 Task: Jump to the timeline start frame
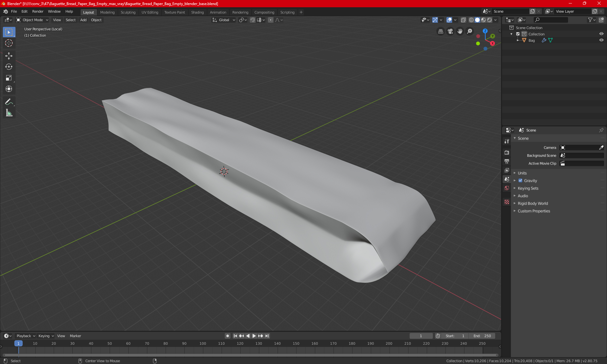[235, 336]
